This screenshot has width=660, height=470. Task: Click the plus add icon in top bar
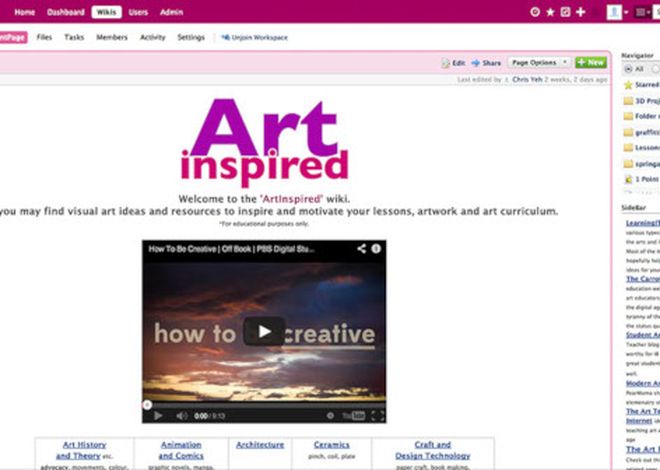click(x=581, y=12)
